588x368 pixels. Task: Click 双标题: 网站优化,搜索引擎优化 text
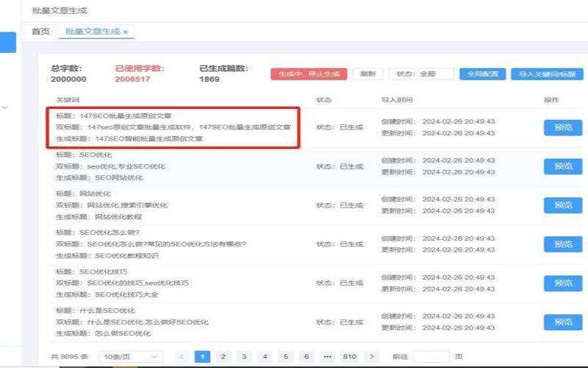click(x=112, y=205)
